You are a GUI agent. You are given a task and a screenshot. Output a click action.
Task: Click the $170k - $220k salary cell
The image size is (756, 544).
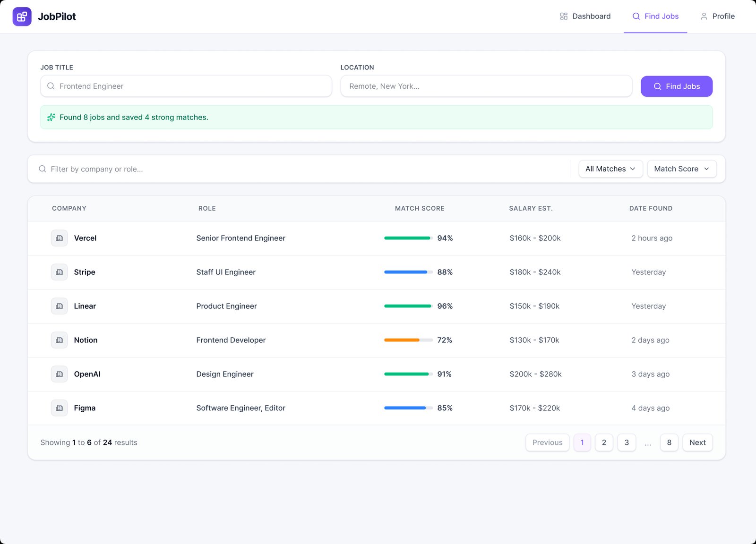(534, 408)
